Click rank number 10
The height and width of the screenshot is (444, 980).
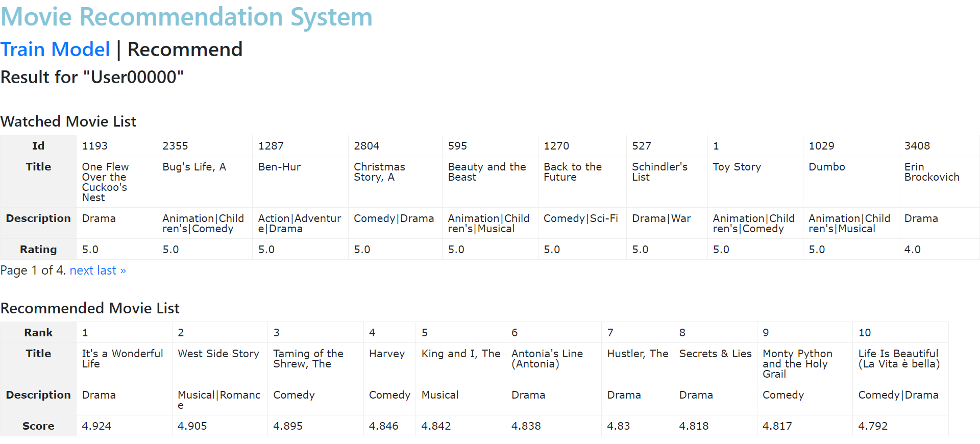point(865,333)
